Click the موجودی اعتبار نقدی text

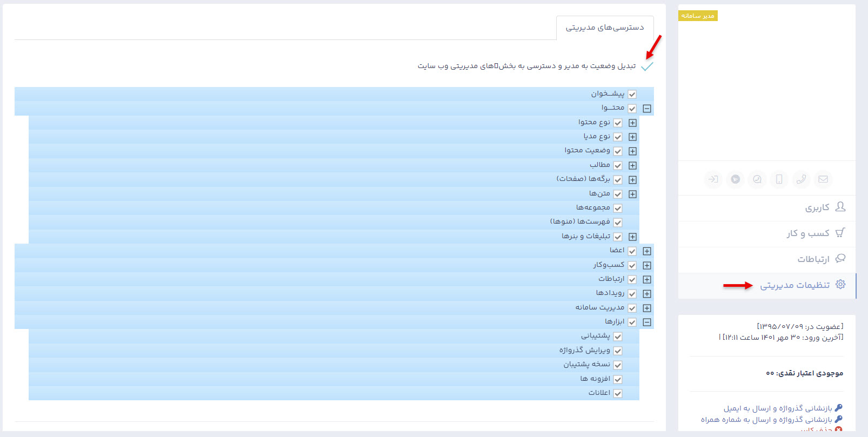(804, 373)
